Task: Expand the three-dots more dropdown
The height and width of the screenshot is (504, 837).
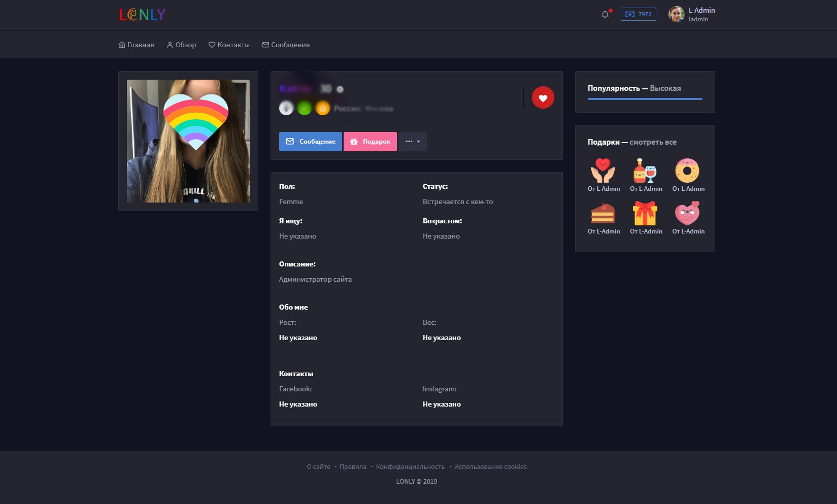Action: coord(413,142)
